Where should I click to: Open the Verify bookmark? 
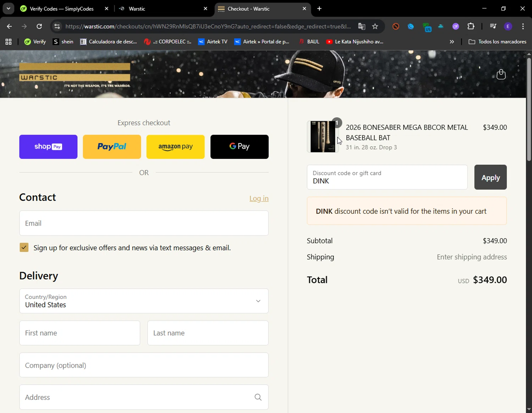click(x=35, y=41)
